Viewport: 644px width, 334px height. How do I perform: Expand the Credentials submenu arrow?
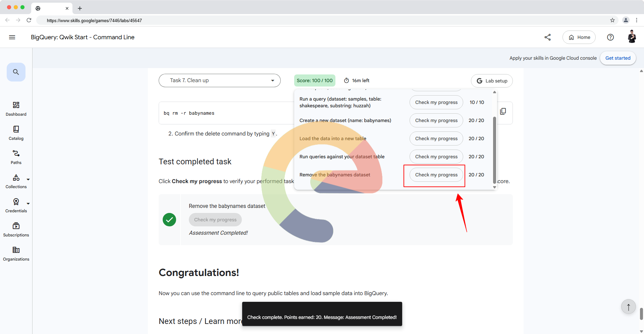[28, 204]
